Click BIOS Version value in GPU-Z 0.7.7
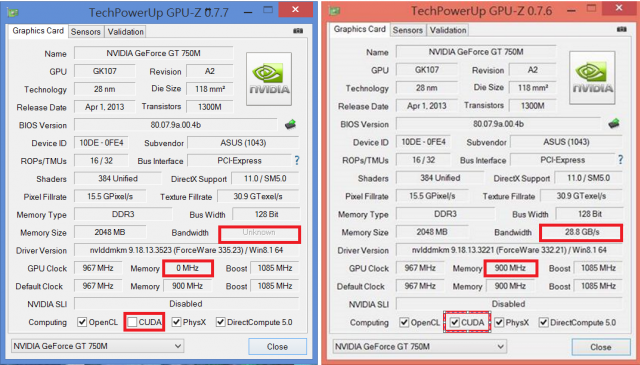640x365 pixels. pos(176,125)
